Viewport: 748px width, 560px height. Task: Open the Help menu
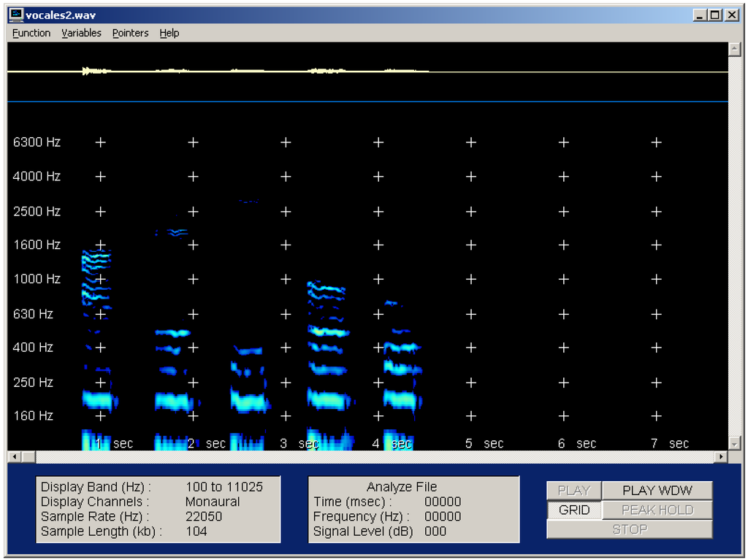click(169, 33)
